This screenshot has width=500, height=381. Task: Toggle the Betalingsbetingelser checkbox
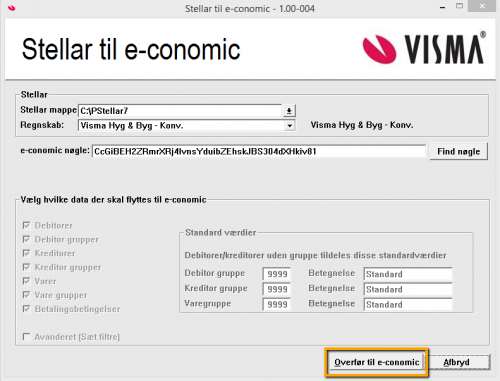pos(26,309)
